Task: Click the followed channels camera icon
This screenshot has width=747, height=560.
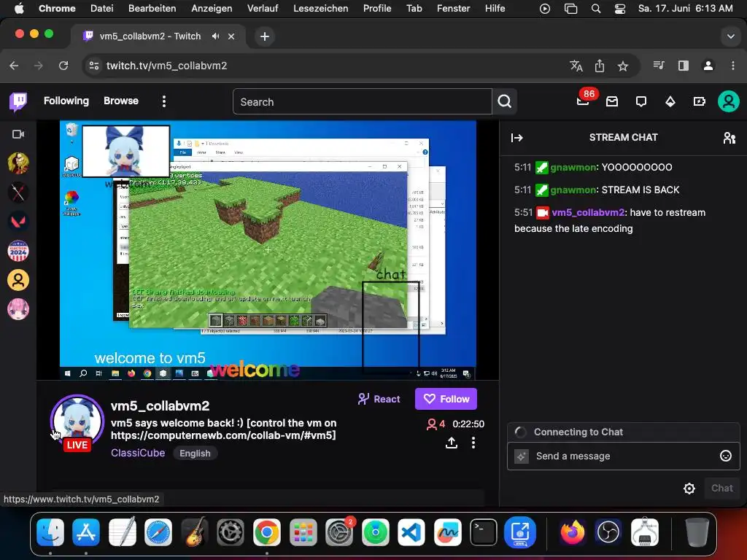Action: click(18, 134)
